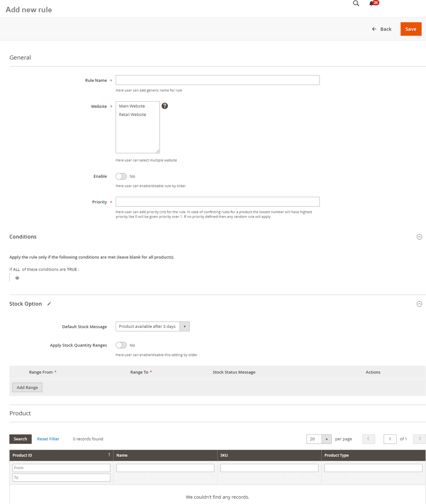The width and height of the screenshot is (426, 504).
Task: Toggle Apply Stock Quantity Ranges switch
Action: coord(121,345)
